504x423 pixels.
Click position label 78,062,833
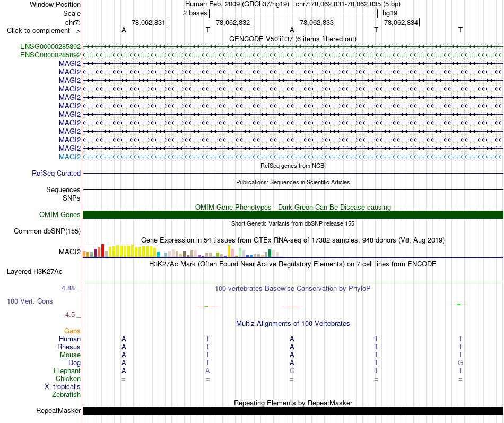pos(317,22)
